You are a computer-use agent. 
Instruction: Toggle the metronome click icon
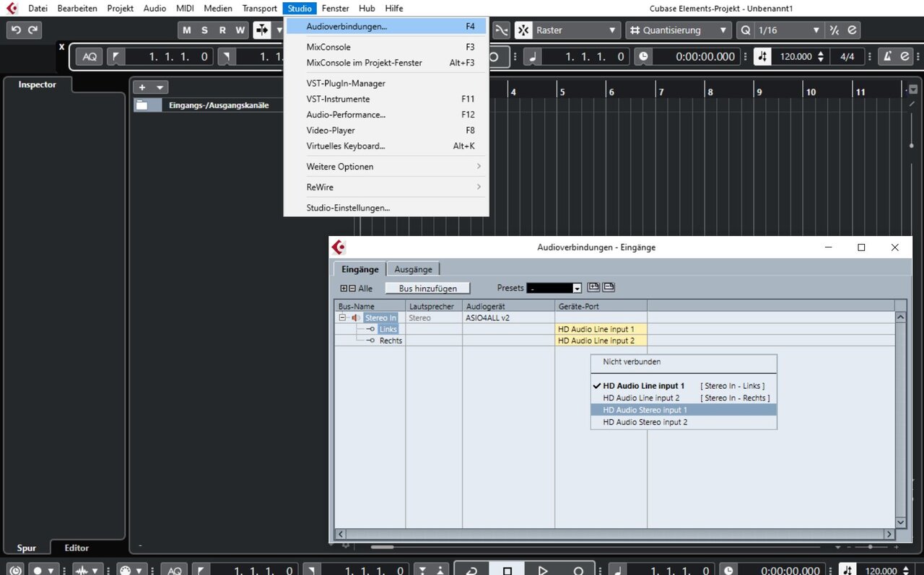click(x=887, y=56)
